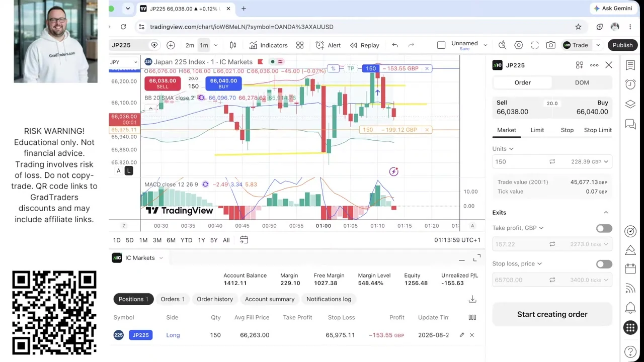This screenshot has width=644, height=362.
Task: Open the chats panel icon
Action: (x=630, y=124)
